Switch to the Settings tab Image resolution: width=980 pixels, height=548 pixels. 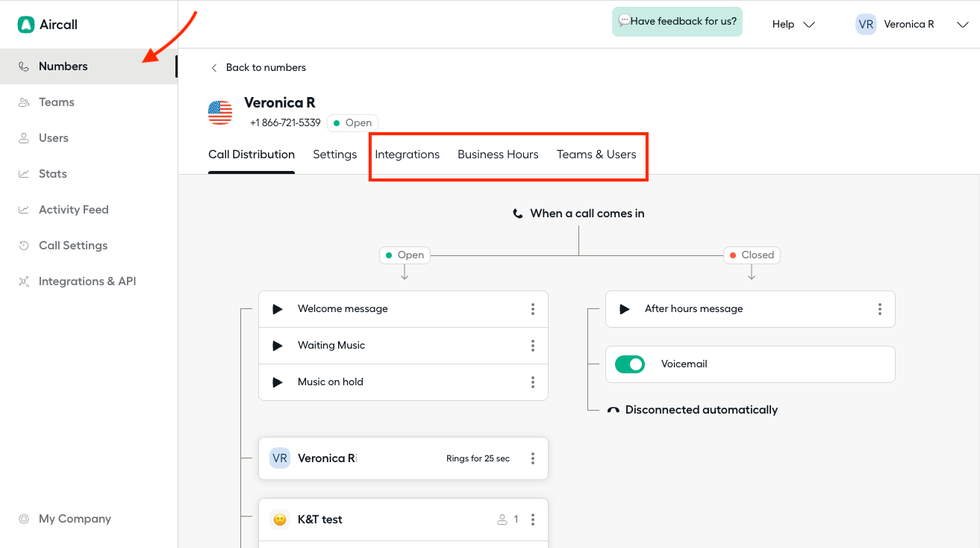coord(335,155)
